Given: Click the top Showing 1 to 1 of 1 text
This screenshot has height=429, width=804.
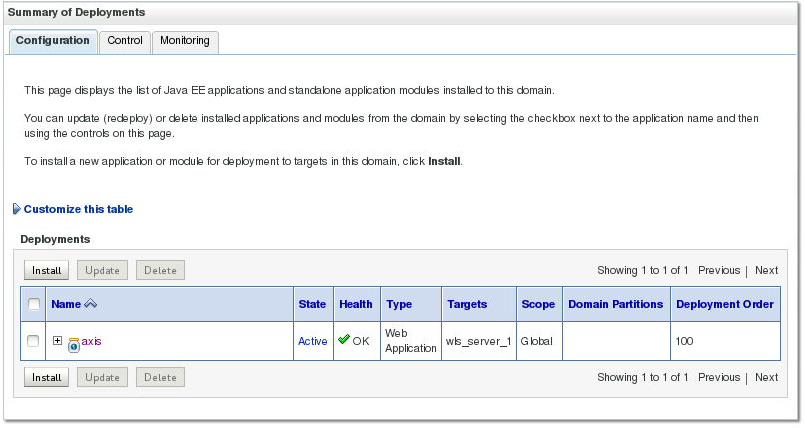Looking at the screenshot, I should tap(642, 270).
